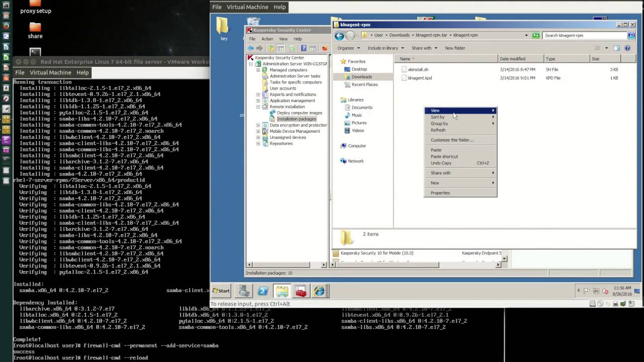This screenshot has height=362, width=644.
Task: Click the New folder button
Action: pos(455,48)
